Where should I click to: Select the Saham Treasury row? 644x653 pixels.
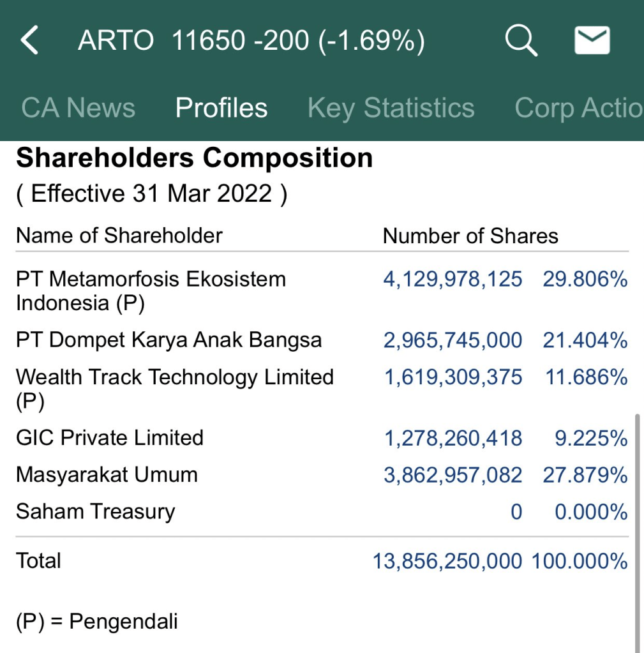click(95, 512)
